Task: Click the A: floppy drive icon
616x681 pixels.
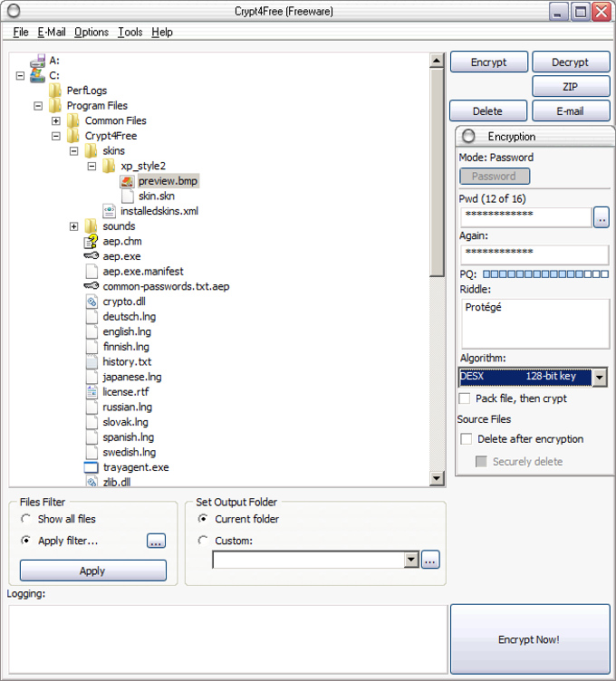Action: point(38,61)
